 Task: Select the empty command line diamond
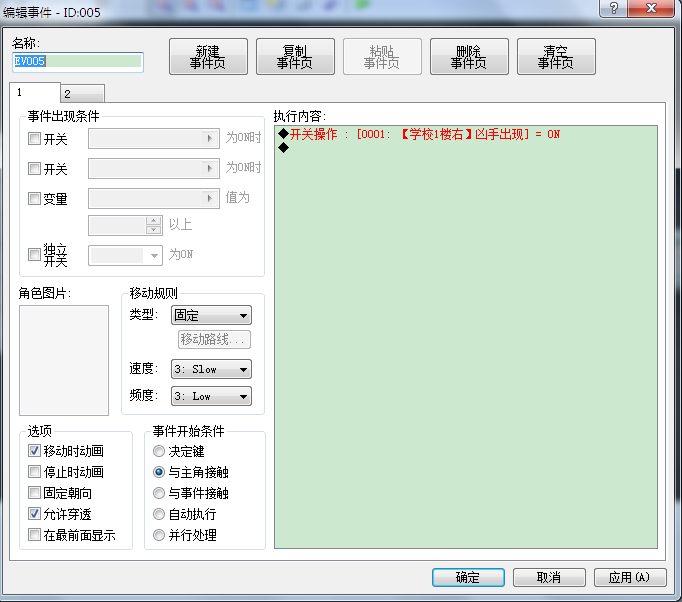(x=466, y=148)
